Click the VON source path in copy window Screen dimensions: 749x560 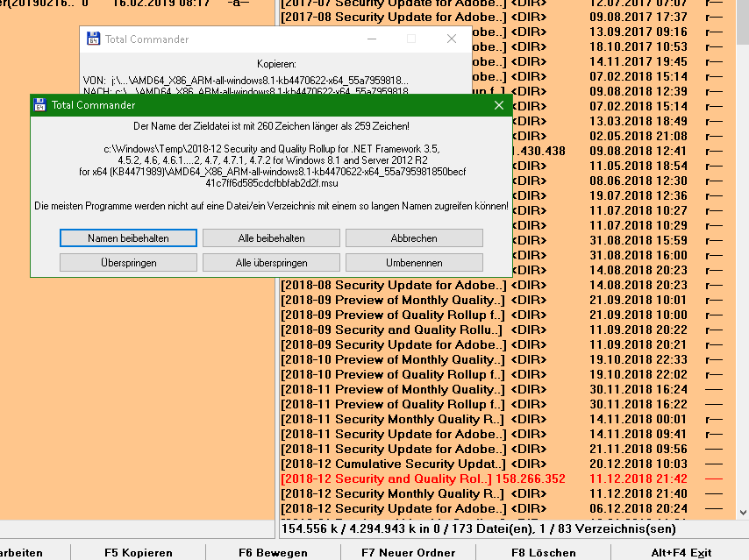(x=246, y=81)
